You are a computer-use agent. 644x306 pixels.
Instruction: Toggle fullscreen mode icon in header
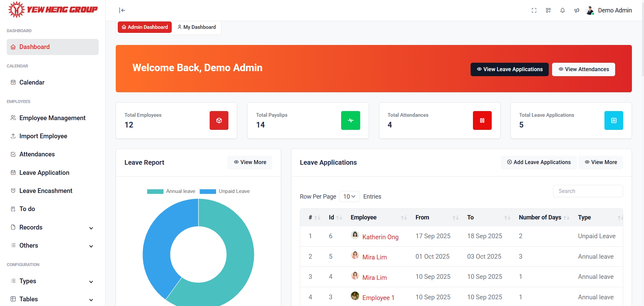coord(534,10)
